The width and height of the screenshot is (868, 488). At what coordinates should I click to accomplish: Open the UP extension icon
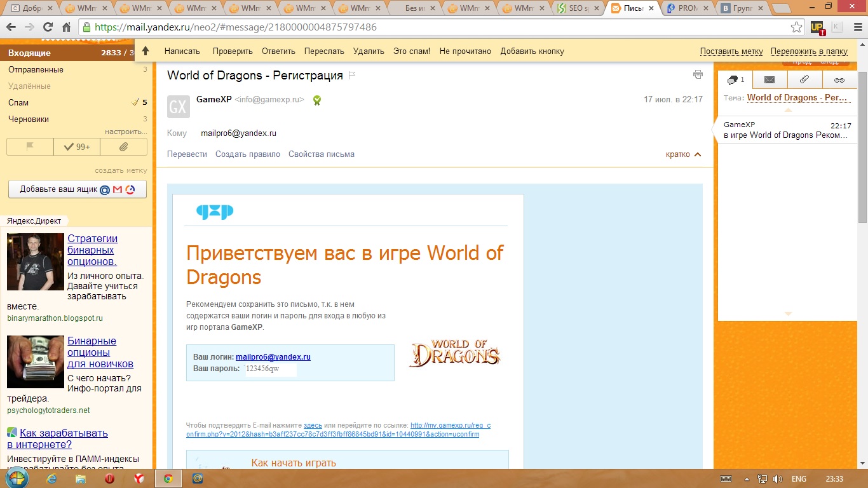point(818,27)
